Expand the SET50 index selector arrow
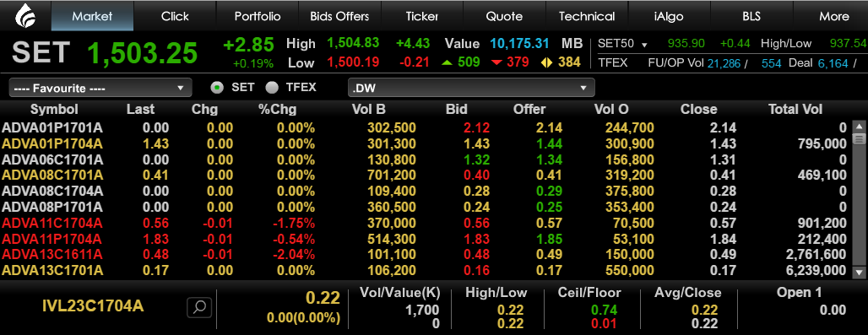Image resolution: width=868 pixels, height=335 pixels. (644, 44)
